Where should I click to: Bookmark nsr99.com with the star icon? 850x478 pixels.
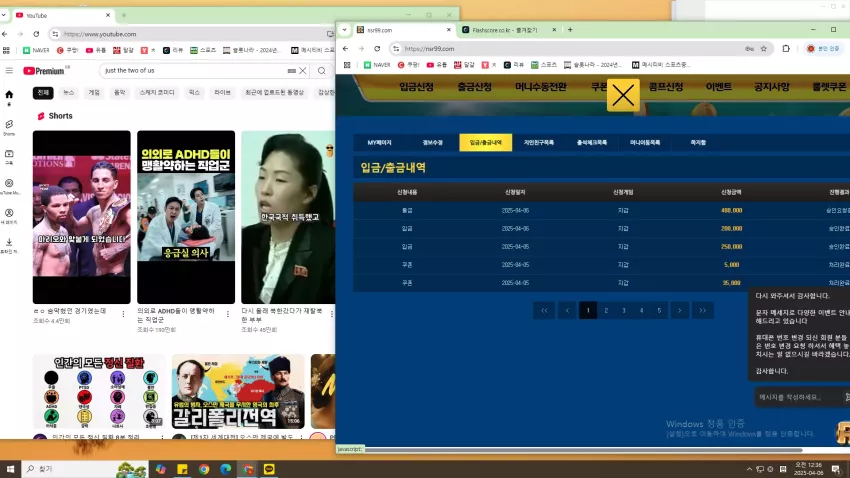764,48
